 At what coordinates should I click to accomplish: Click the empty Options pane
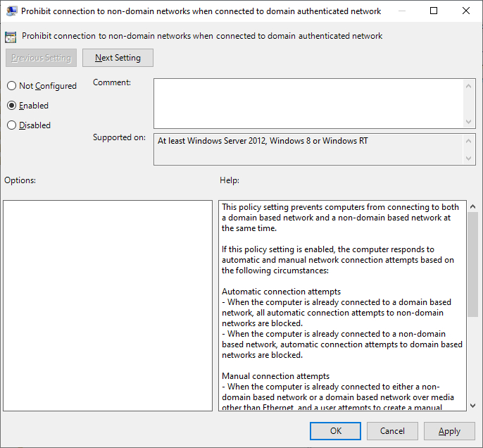pyautogui.click(x=108, y=305)
